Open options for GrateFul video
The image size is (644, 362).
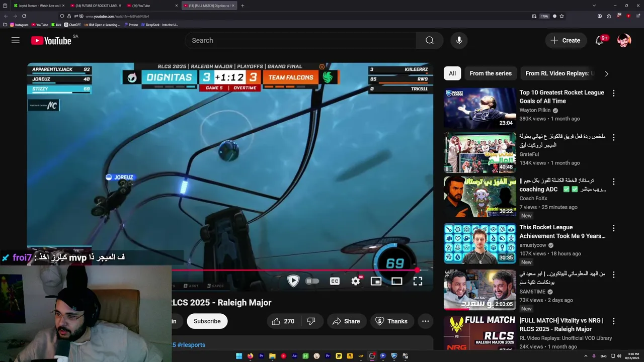click(613, 137)
